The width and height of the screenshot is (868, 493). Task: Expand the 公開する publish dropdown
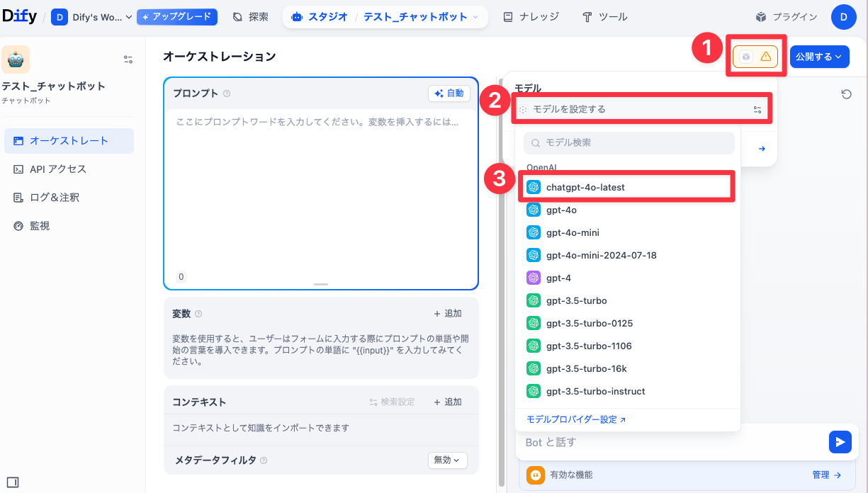(818, 57)
